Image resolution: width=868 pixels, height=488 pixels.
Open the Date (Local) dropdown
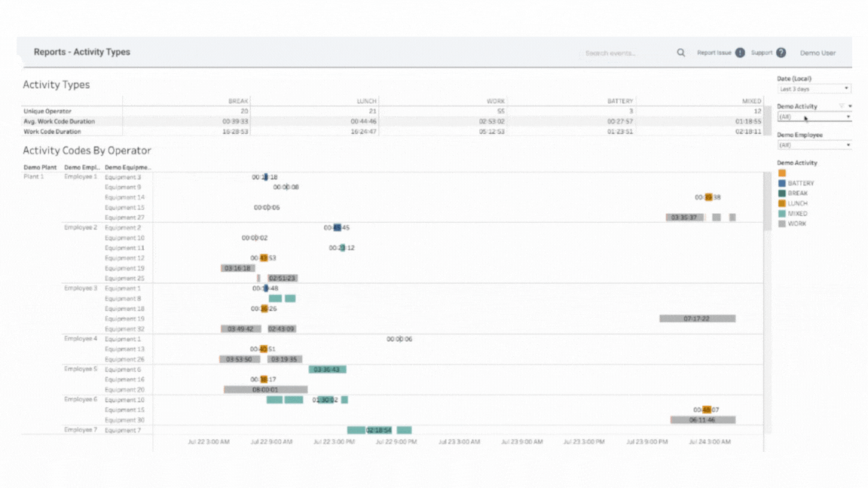click(812, 89)
